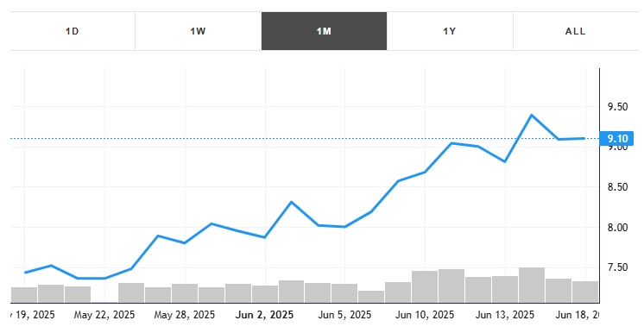Viewport: 644px width, 333px height.
Task: Click the 8.00 price axis label
Action: [618, 228]
